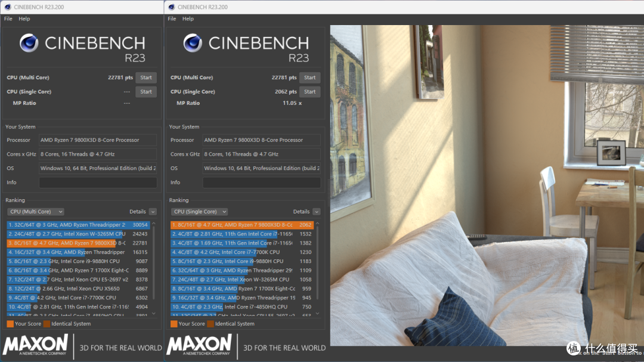The image size is (644, 362).
Task: Click left window ranking scrollbar up arrow
Action: coord(154,224)
